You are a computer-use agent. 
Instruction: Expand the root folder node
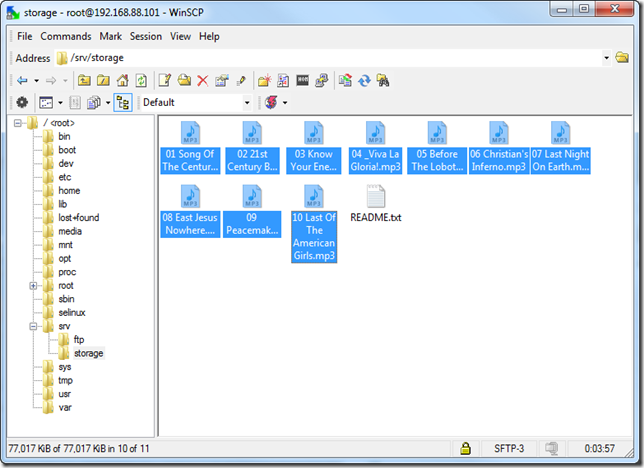(x=33, y=286)
